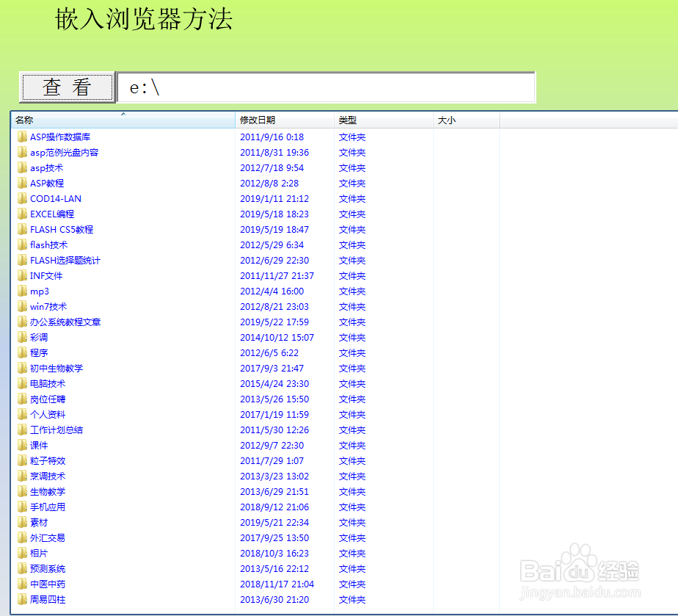The width and height of the screenshot is (678, 616).
Task: Open the ASP操作数据库 folder icon
Action: pos(22,137)
